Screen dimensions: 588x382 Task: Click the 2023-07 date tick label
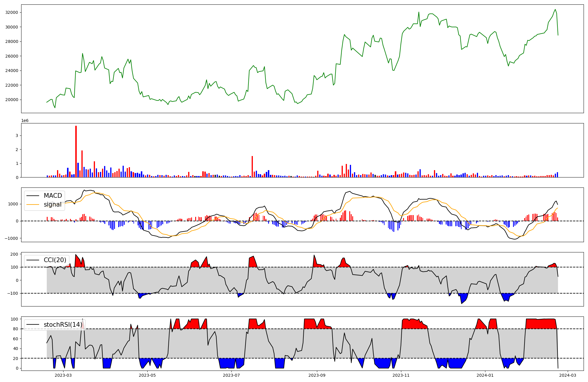231,375
